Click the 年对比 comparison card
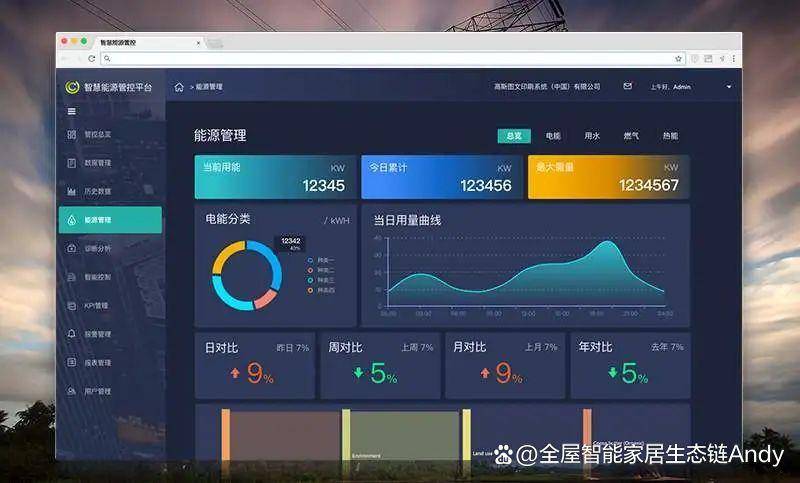The image size is (800, 483). 631,366
